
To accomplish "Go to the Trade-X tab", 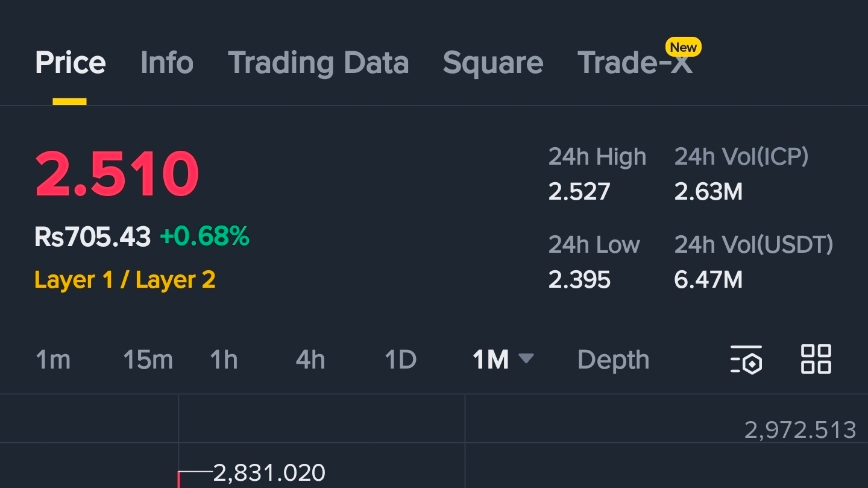I will coord(634,64).
